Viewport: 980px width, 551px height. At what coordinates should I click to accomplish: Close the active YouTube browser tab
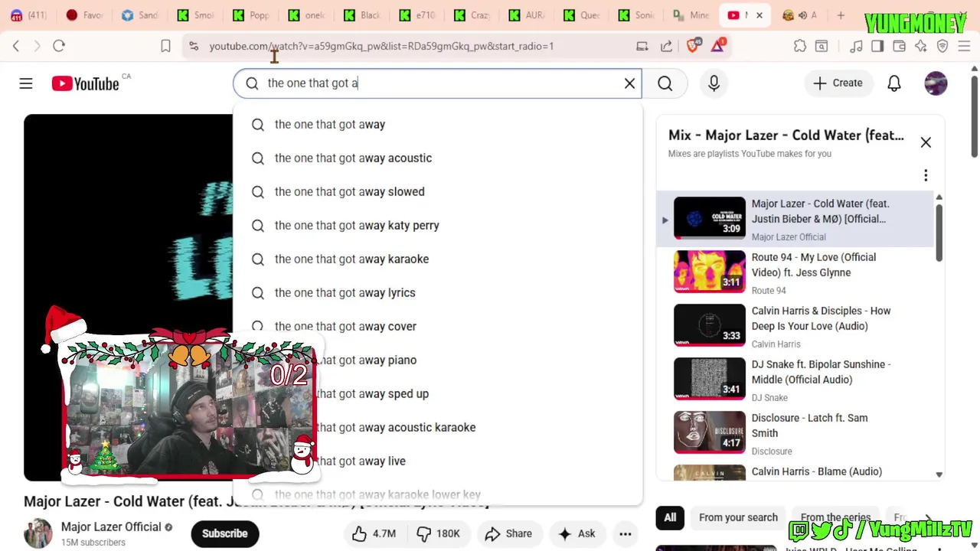759,15
